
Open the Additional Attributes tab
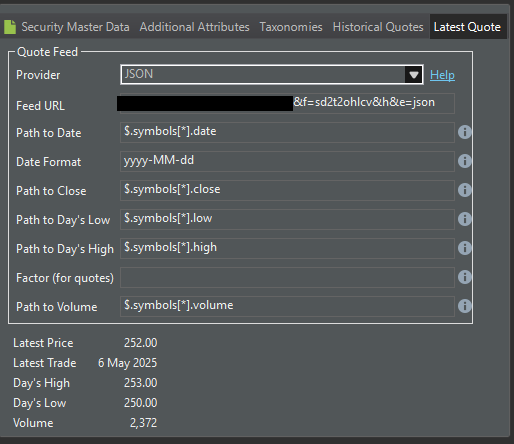[x=194, y=27]
